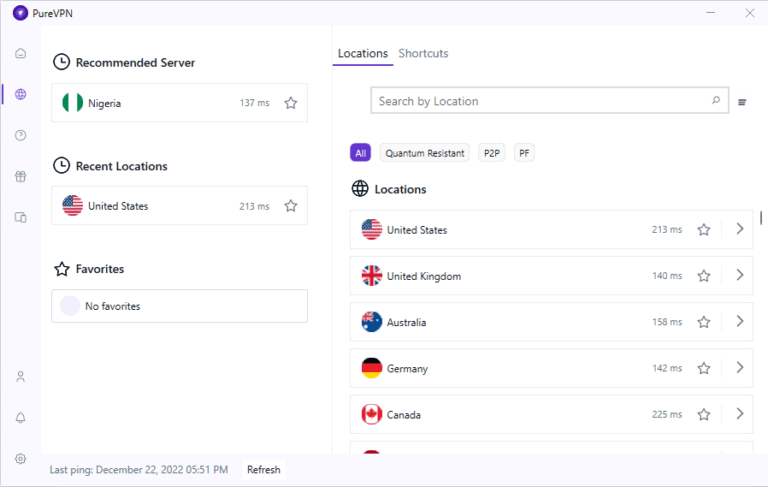Expand United States server list chevron

point(740,229)
